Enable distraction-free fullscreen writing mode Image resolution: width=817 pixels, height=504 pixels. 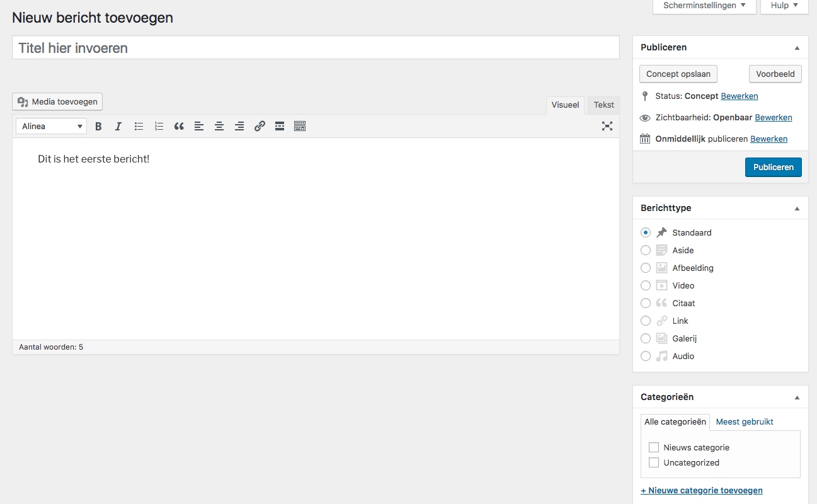(607, 126)
